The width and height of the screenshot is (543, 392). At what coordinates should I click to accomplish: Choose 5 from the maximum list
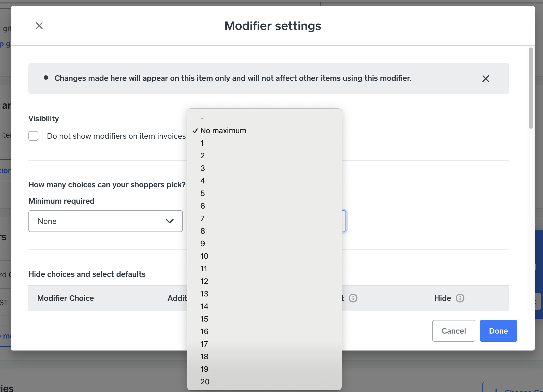tap(202, 193)
